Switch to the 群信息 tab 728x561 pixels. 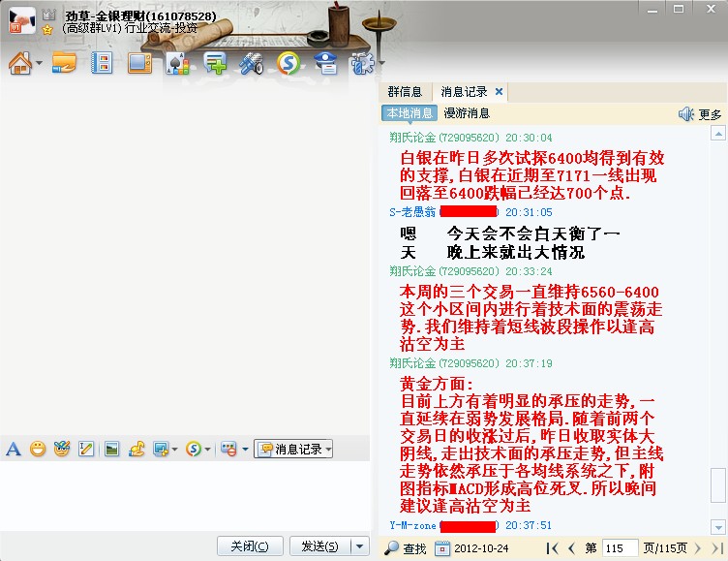coord(405,92)
